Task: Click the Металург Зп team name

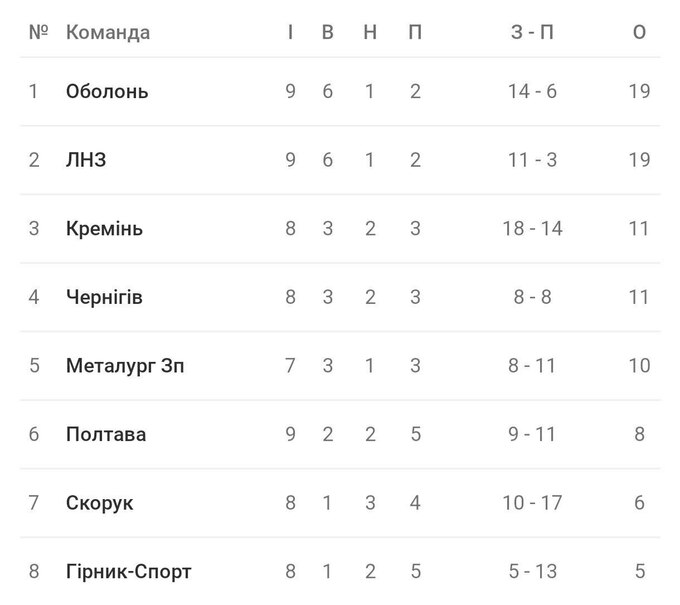Action: (125, 366)
